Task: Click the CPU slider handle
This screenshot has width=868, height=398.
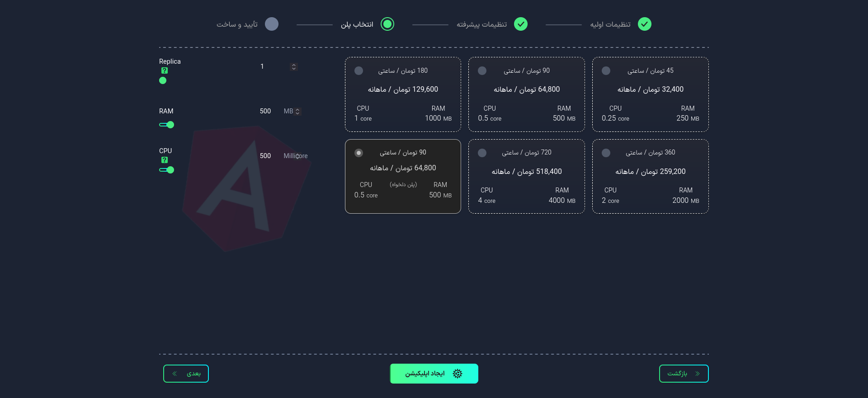Action: [170, 170]
